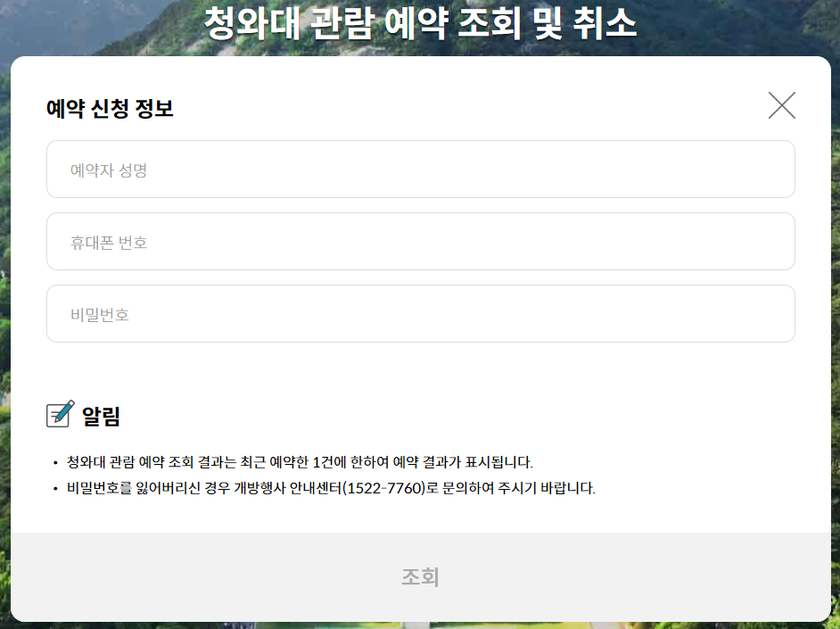This screenshot has width=840, height=629.
Task: Click the 예약자 성명 name input field
Action: point(419,169)
